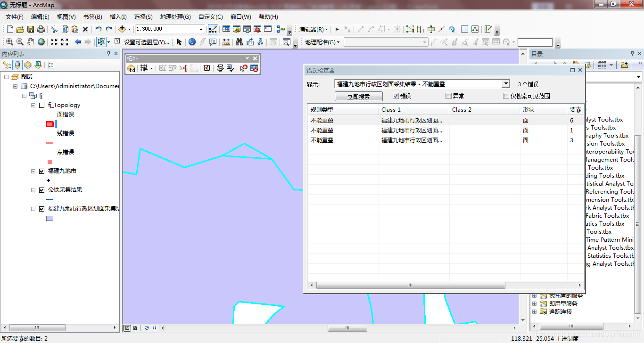644x343 pixels.
Task: Check the 异常 checkbox in Error Inspector
Action: pos(448,96)
